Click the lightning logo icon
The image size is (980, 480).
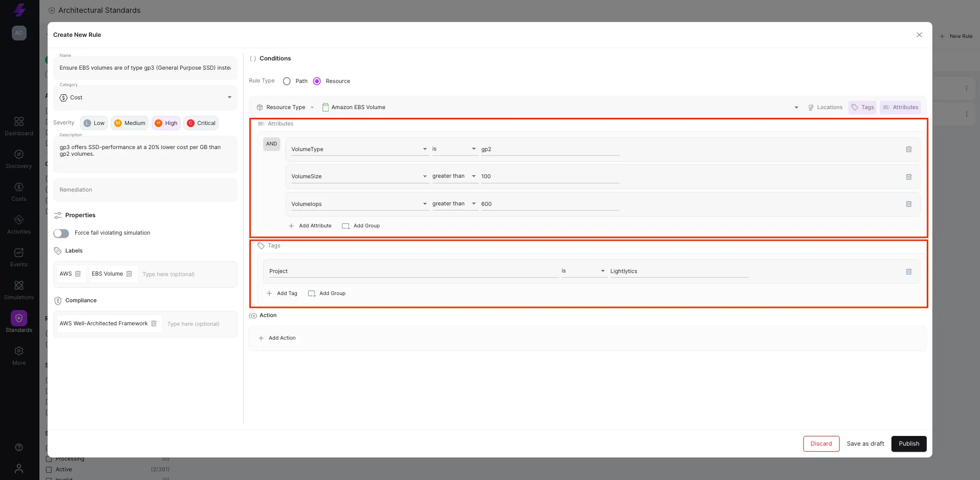[19, 10]
